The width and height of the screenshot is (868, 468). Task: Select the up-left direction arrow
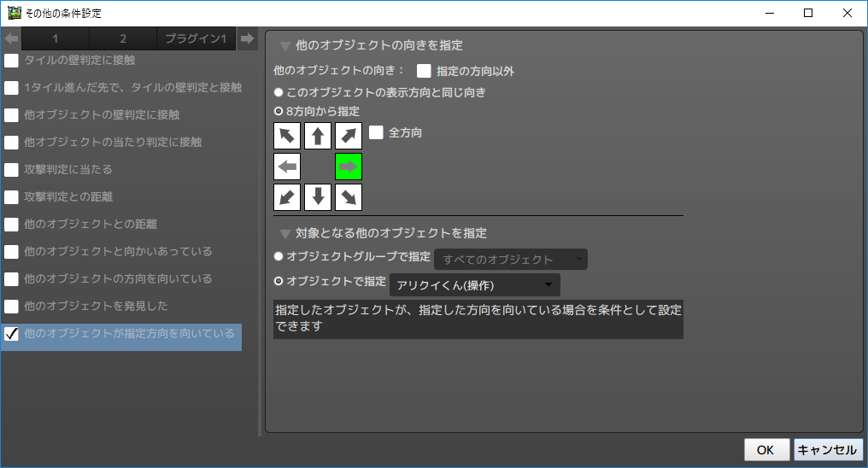pyautogui.click(x=287, y=136)
